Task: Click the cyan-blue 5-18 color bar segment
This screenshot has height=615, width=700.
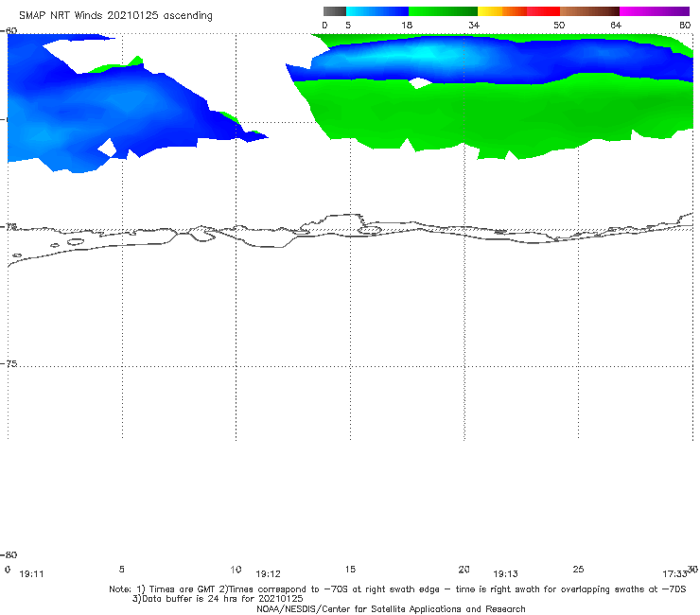Action: 377,11
